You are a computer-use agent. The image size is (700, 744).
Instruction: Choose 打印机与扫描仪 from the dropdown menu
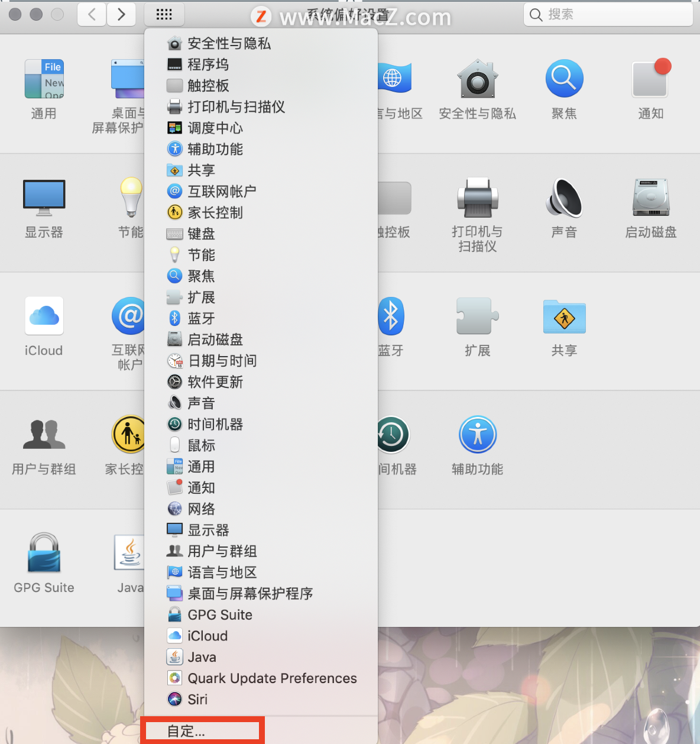[261, 107]
